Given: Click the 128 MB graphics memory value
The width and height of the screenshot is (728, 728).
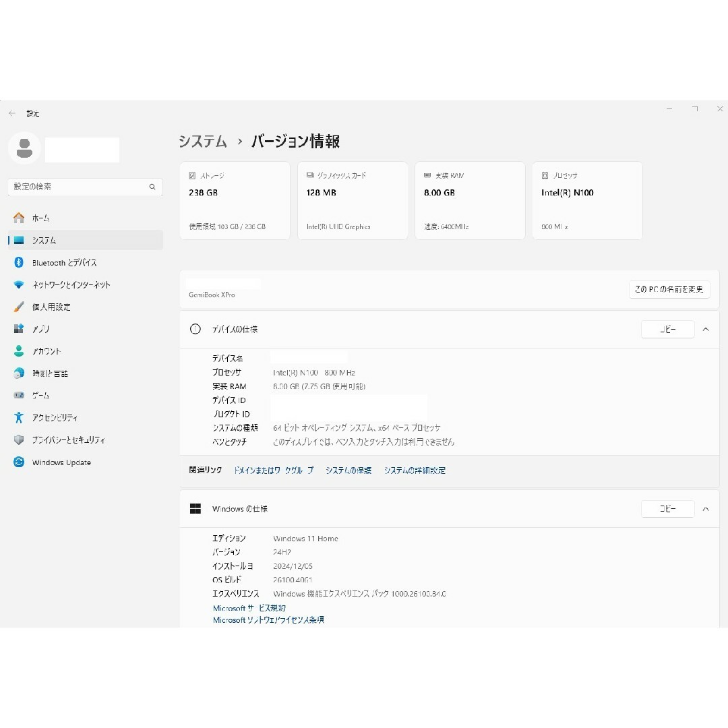Looking at the screenshot, I should pyautogui.click(x=322, y=193).
